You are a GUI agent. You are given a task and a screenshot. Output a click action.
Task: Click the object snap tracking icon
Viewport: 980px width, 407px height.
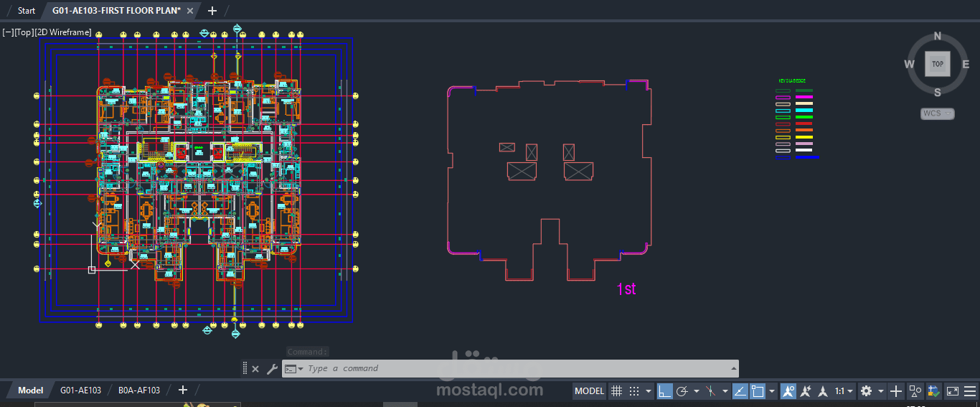tap(741, 391)
